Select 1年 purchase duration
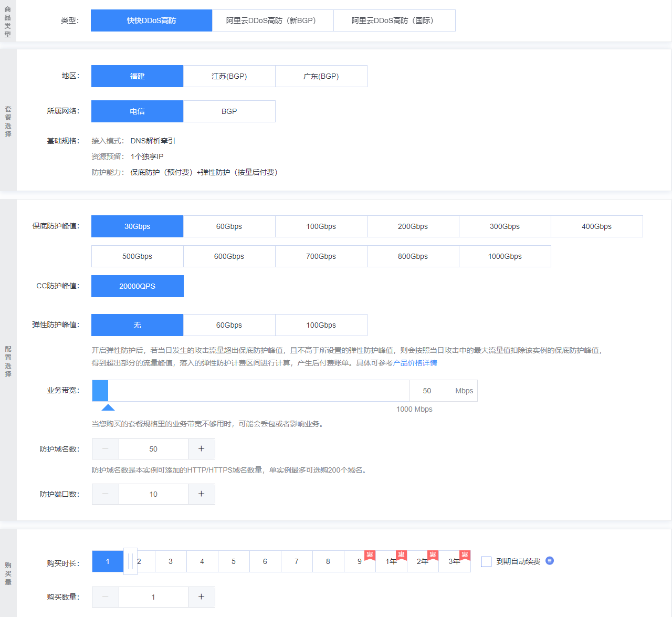This screenshot has height=617, width=672. tap(391, 561)
